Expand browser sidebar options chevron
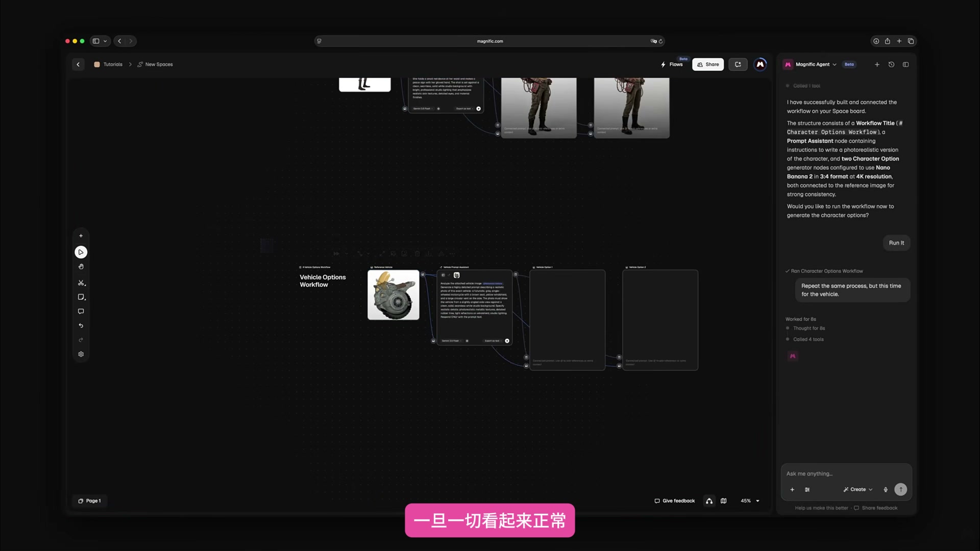Viewport: 980px width, 551px height. [x=105, y=41]
